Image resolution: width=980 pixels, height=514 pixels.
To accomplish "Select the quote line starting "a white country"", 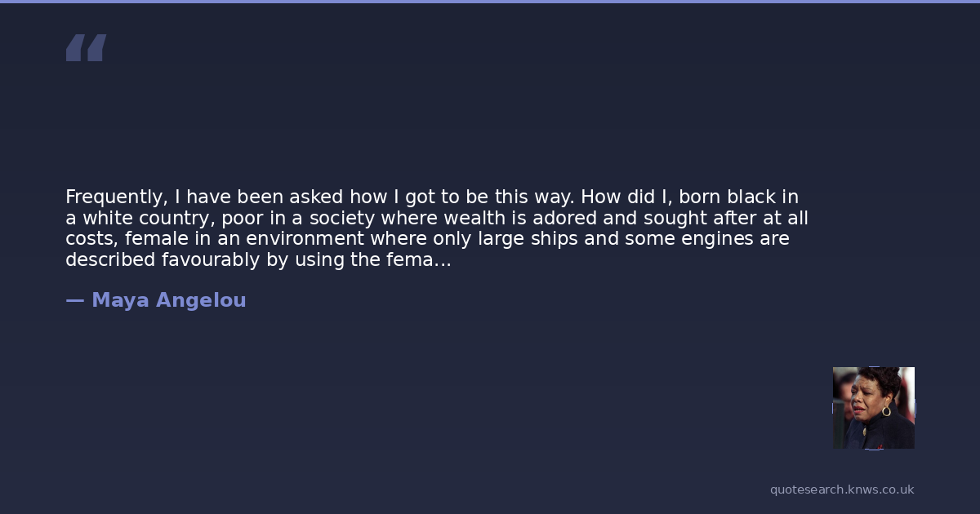I will pyautogui.click(x=436, y=219).
